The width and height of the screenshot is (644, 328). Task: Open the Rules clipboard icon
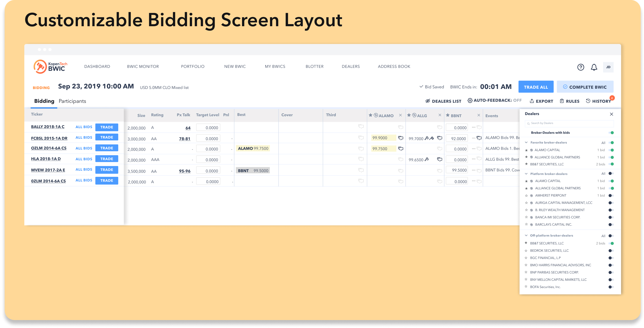562,101
